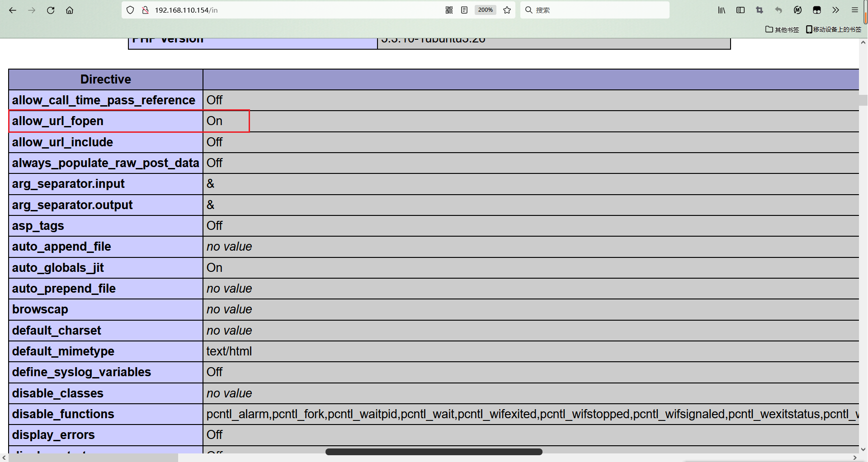Click the shield tracking protection icon
This screenshot has width=868, height=462.
point(130,10)
